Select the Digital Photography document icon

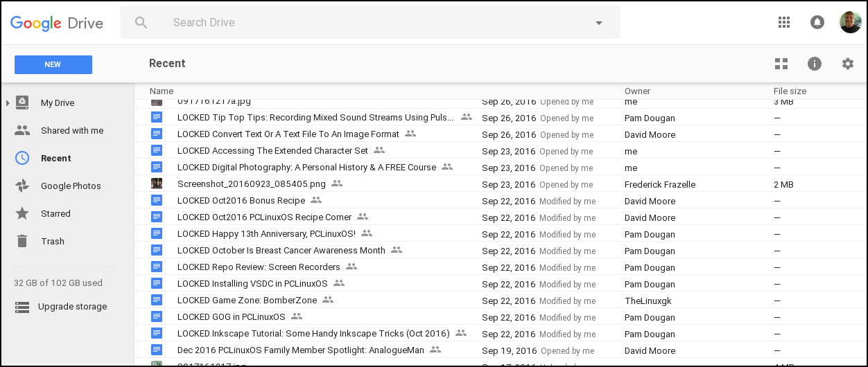157,168
